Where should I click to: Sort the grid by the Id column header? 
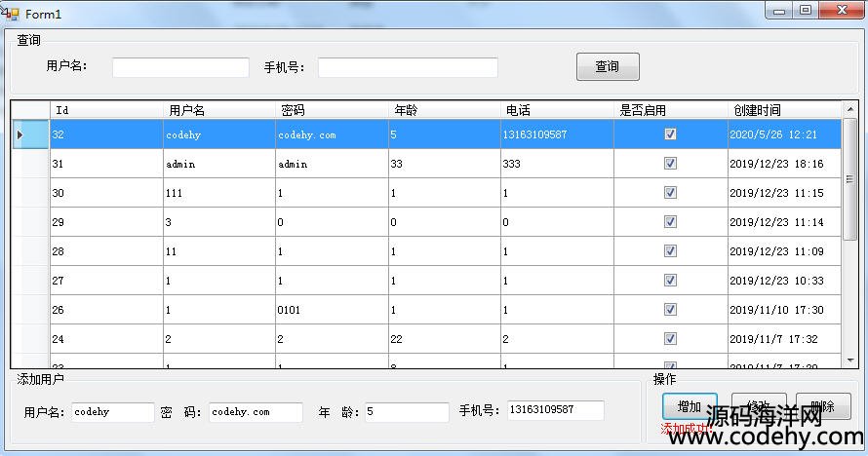(106, 110)
